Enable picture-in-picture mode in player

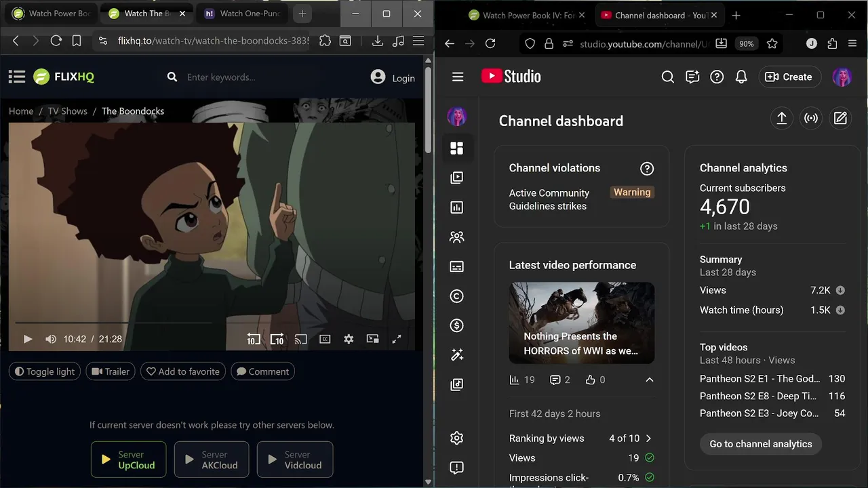point(372,339)
